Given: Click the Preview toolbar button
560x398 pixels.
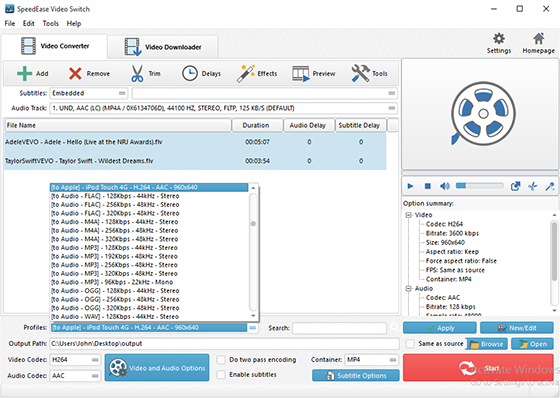Looking at the screenshot, I should (x=314, y=74).
